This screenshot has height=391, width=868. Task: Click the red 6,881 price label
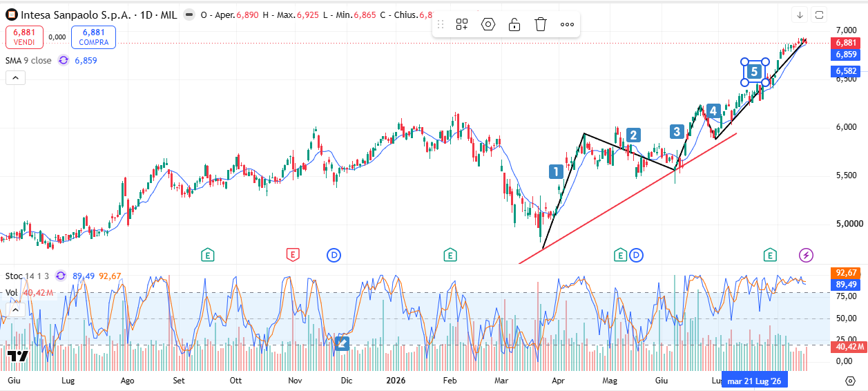point(846,43)
